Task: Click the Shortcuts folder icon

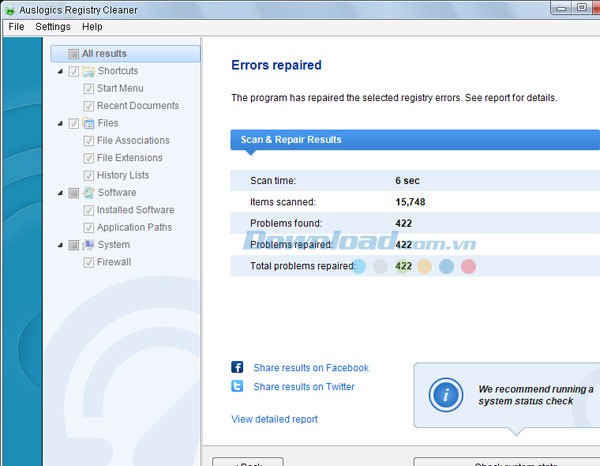Action: click(88, 71)
